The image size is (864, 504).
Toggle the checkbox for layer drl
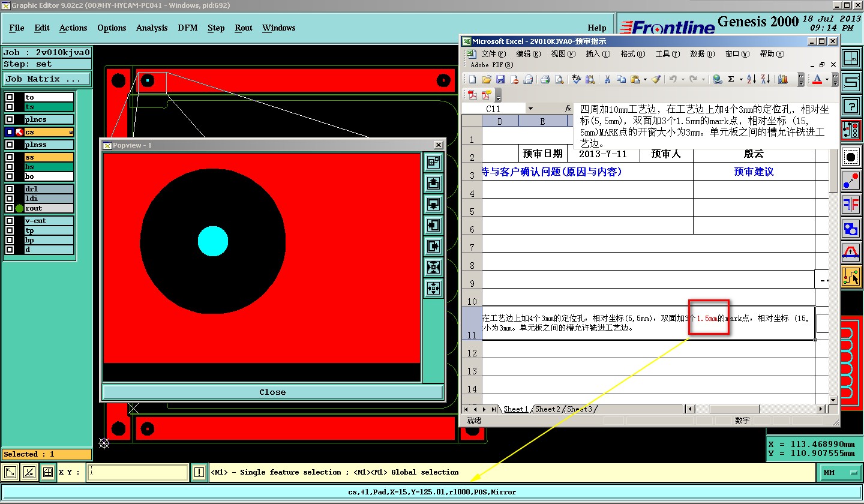pyautogui.click(x=10, y=189)
